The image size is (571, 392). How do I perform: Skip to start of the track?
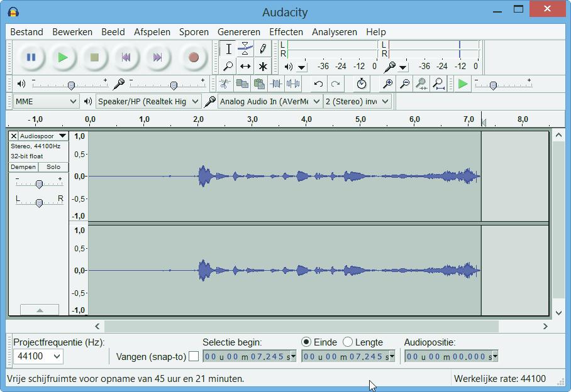point(126,57)
